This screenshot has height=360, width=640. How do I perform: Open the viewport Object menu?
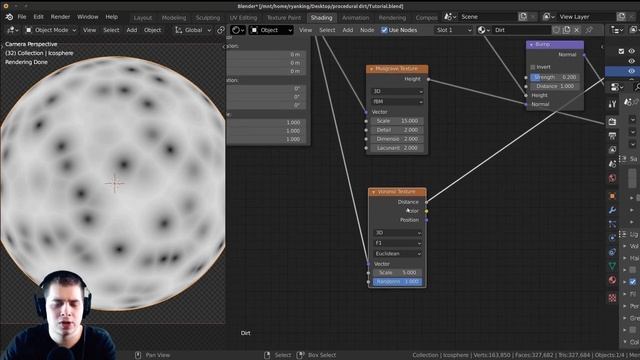point(153,30)
